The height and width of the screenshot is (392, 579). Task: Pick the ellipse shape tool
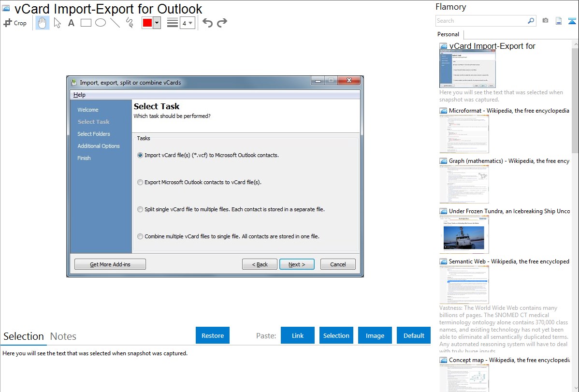[101, 23]
